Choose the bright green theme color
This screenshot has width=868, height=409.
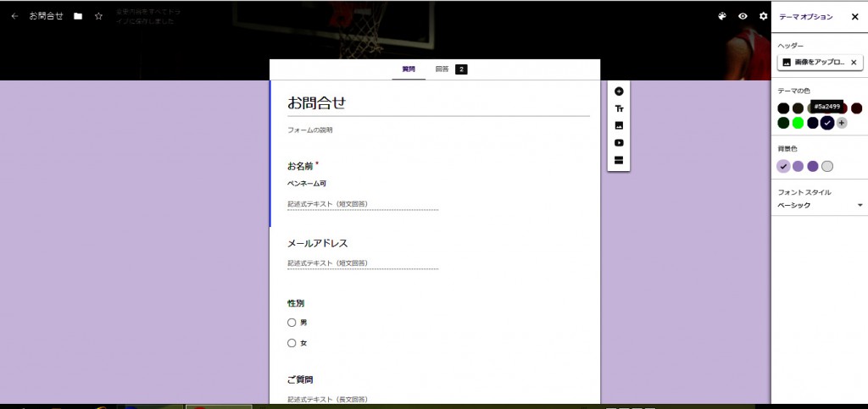tap(798, 123)
